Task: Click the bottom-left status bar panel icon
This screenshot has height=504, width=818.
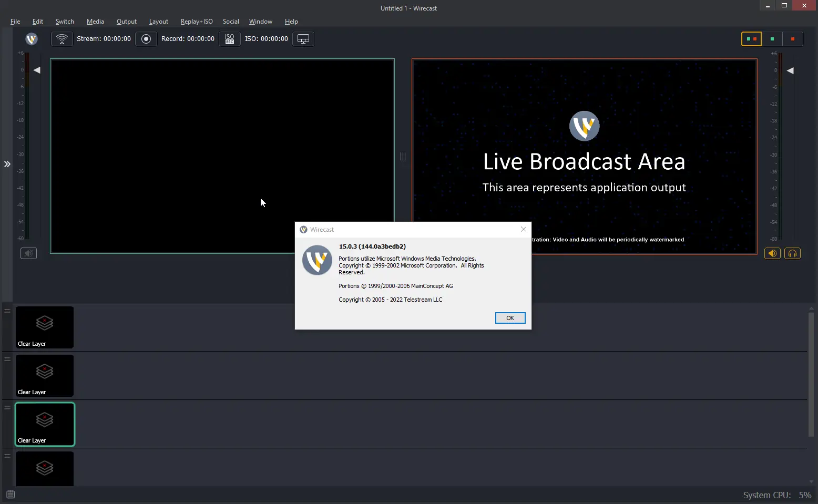Action: pyautogui.click(x=11, y=494)
